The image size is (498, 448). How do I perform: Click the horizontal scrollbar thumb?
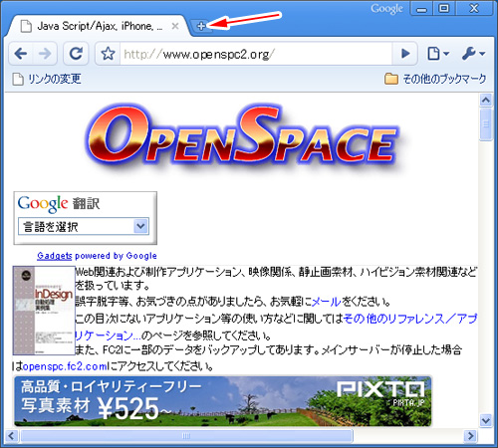click(x=186, y=436)
